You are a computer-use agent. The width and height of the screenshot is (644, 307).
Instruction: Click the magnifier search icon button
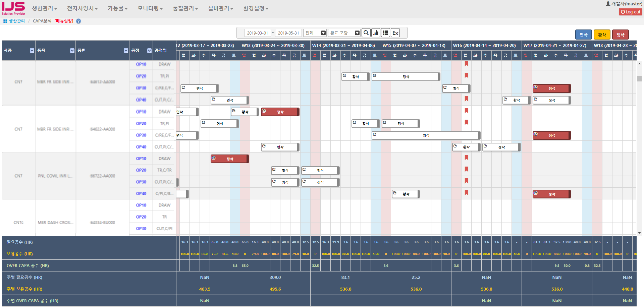tap(366, 33)
